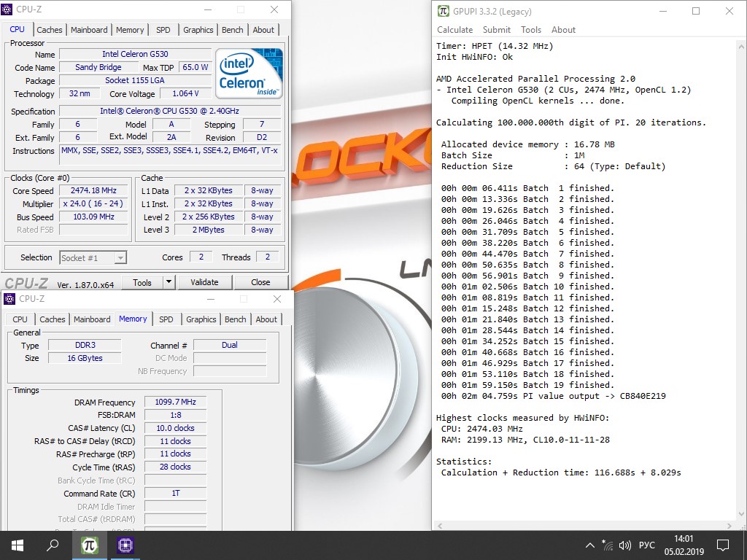Open the network status tray icon
Screen dimensions: 747x560
(x=607, y=545)
